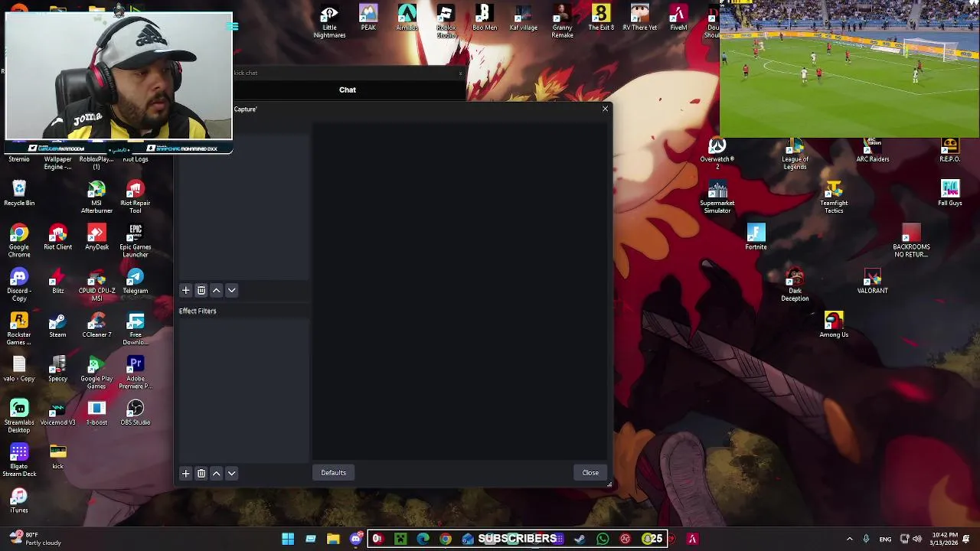Open the Windows Start menu
The width and height of the screenshot is (980, 551).
point(288,539)
